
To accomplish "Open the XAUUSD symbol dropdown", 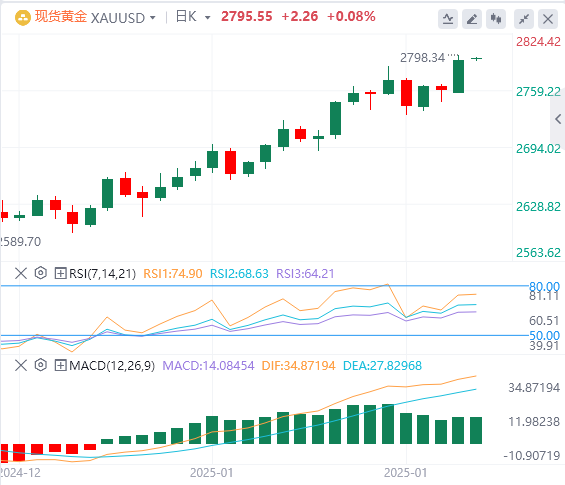I will (153, 18).
